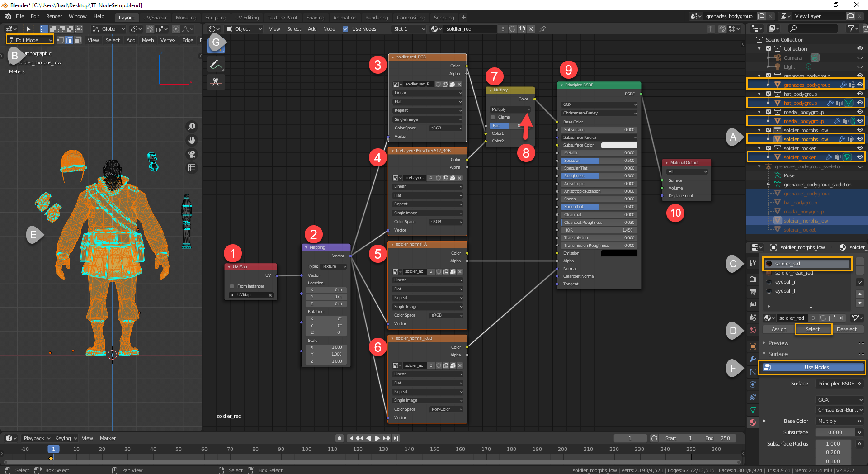
Task: Open Material Output target All dropdown
Action: click(687, 171)
